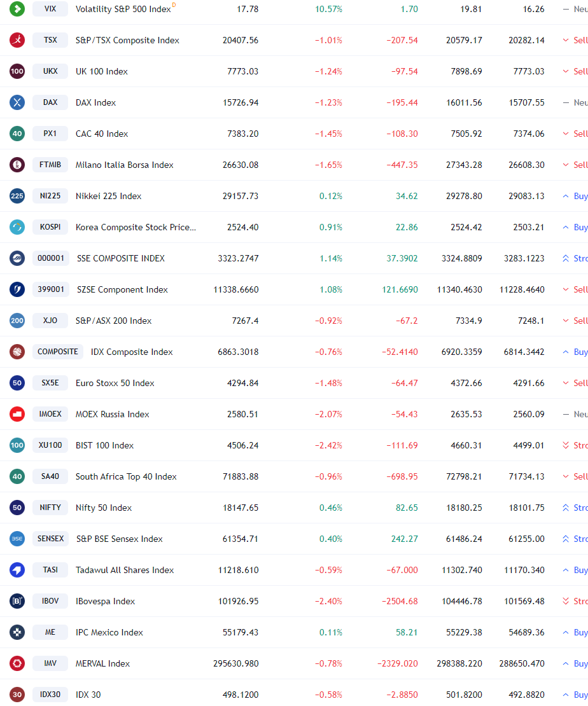Screen dimensions: 588x706
Task: Click the South Africa Top 40 logo
Action: point(17,476)
